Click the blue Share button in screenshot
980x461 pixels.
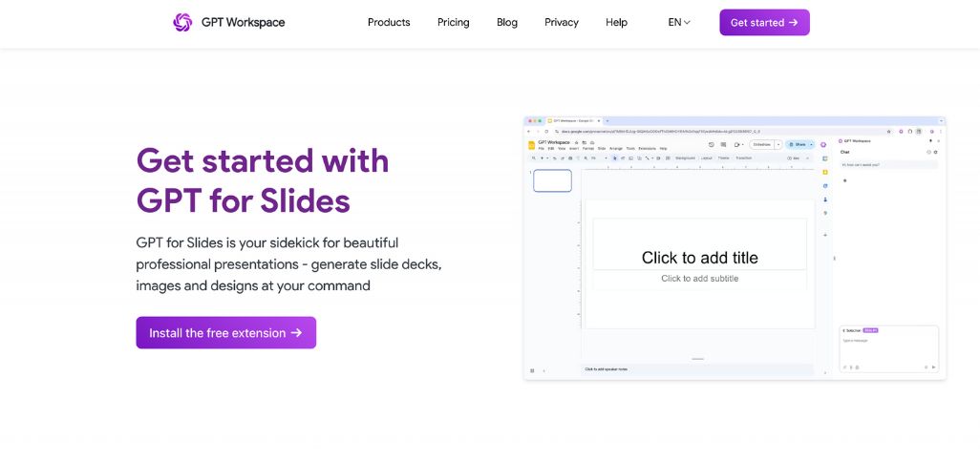[x=800, y=144]
